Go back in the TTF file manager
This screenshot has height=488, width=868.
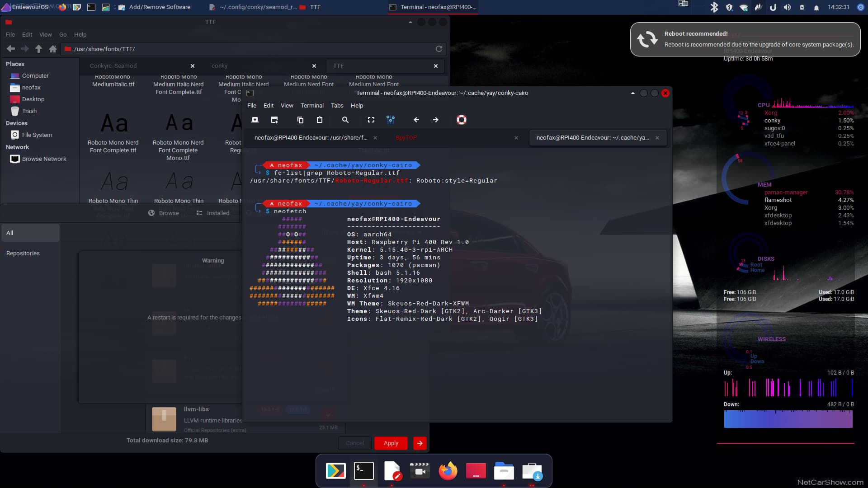[11, 49]
